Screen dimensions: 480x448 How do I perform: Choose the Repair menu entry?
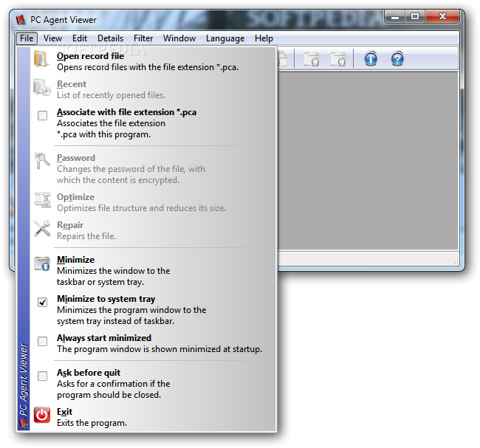[153, 230]
